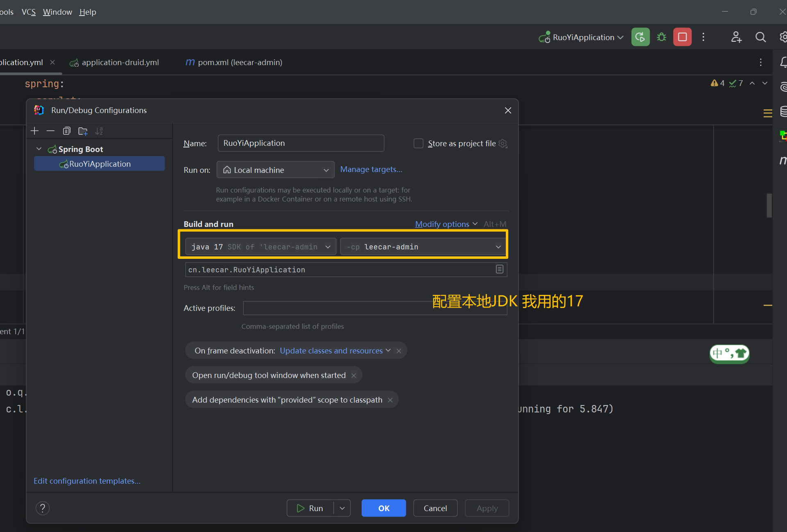The width and height of the screenshot is (787, 532).
Task: Click the green Rerun RuoYiApplication icon
Action: 640,37
